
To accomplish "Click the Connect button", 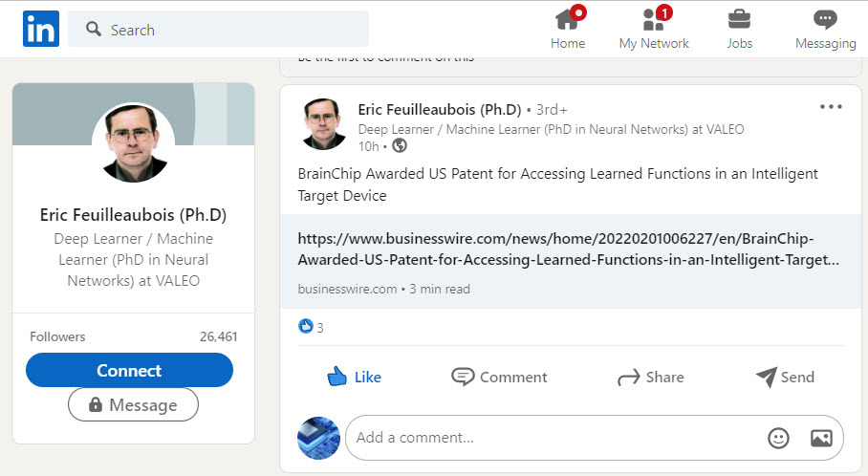I will [129, 370].
